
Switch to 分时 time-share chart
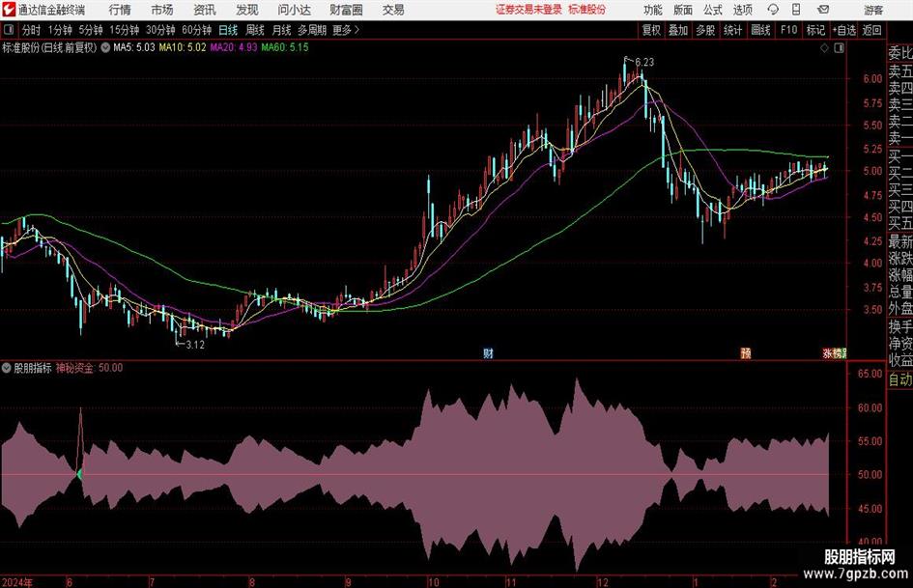click(x=32, y=30)
